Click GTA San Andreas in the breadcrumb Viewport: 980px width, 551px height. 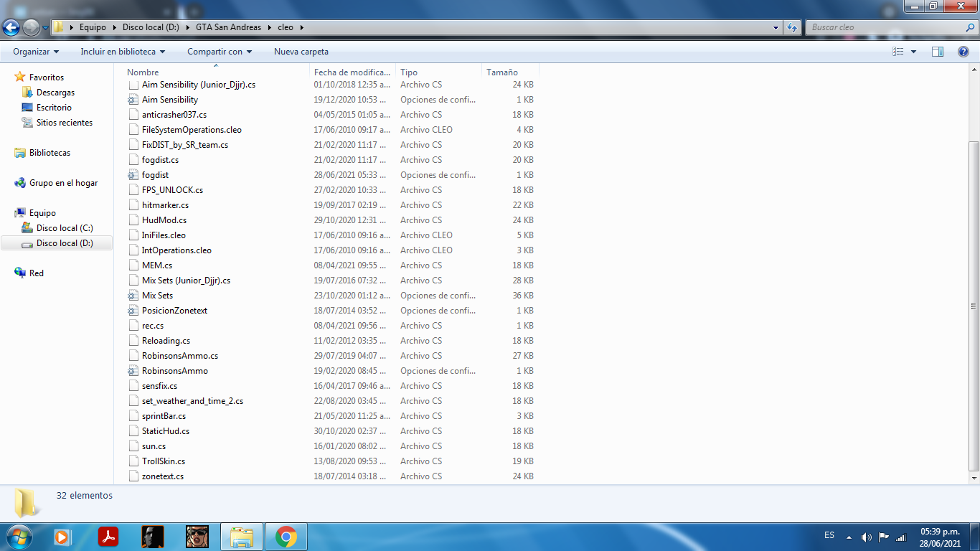coord(228,27)
